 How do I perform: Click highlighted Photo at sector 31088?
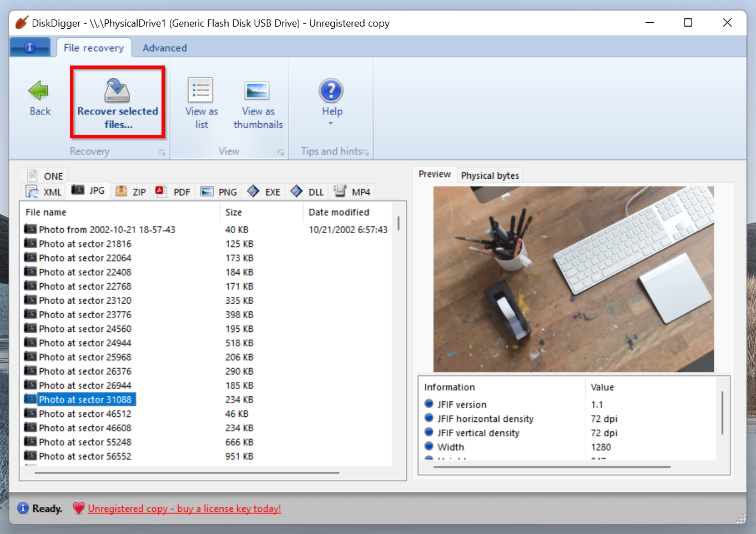[85, 399]
